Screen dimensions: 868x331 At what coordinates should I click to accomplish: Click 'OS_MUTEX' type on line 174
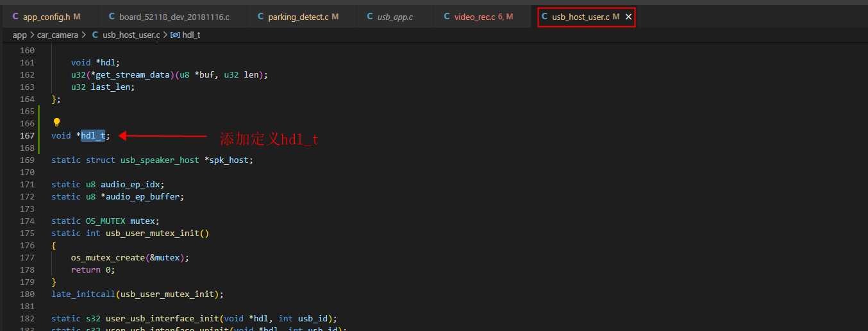[106, 221]
